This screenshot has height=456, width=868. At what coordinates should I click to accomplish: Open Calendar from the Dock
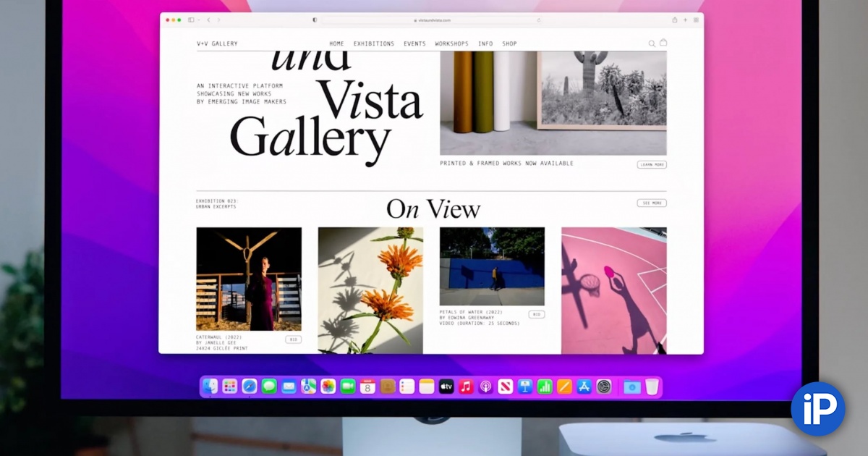(x=367, y=387)
